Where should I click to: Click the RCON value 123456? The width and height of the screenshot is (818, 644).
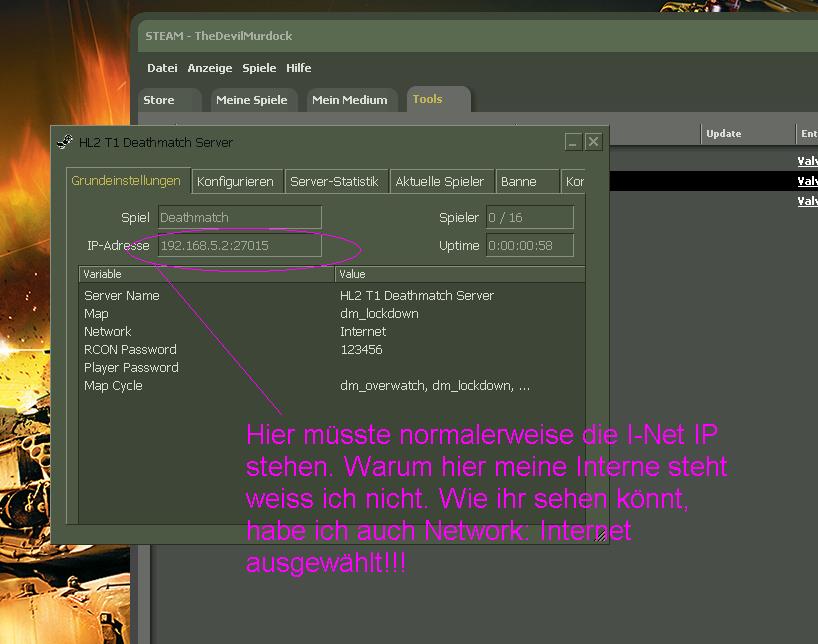[x=361, y=350]
